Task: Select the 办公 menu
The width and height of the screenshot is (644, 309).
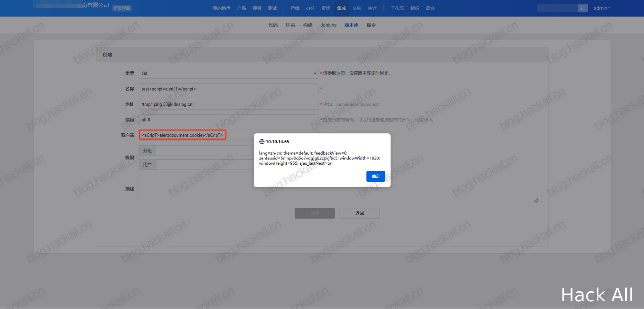Action: 311,8
